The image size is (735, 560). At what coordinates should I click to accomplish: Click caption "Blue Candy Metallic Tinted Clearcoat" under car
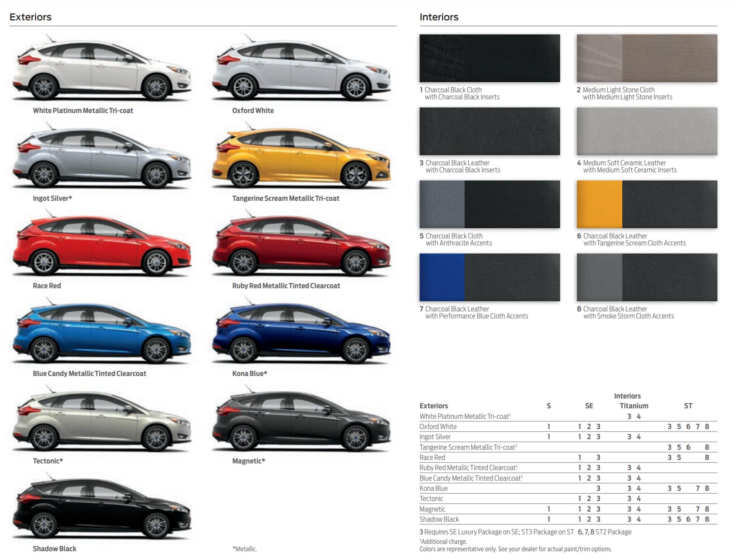click(89, 373)
